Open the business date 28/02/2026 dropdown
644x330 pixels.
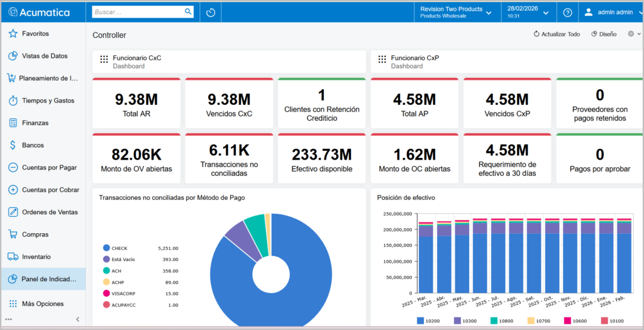[x=528, y=12]
